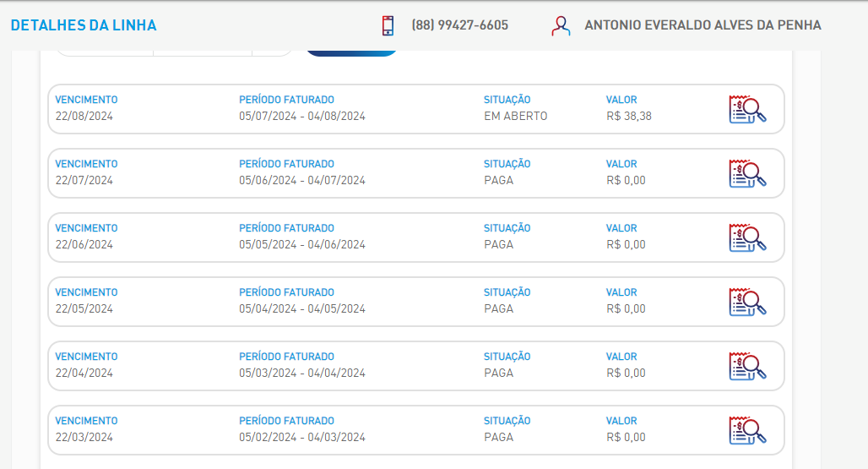This screenshot has height=469, width=868.
Task: Click the user profile icon in header
Action: (561, 25)
